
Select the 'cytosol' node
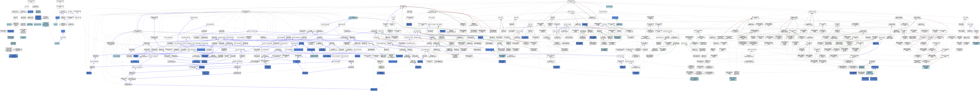[x=56, y=24]
